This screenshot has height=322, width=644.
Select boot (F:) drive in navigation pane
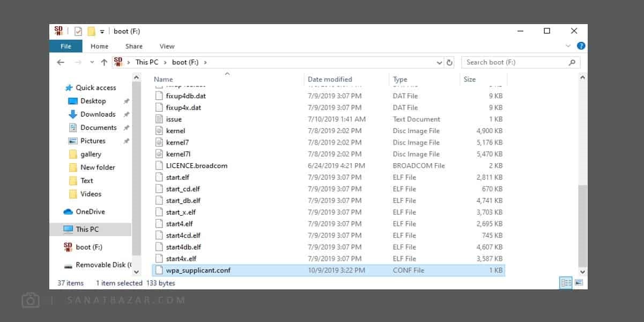coord(88,247)
